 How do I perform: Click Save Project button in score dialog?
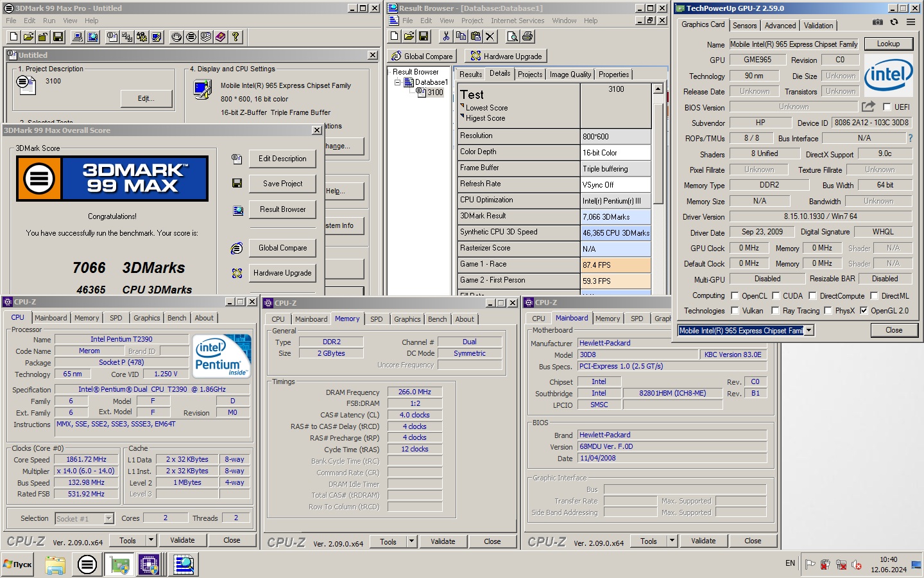click(x=282, y=184)
